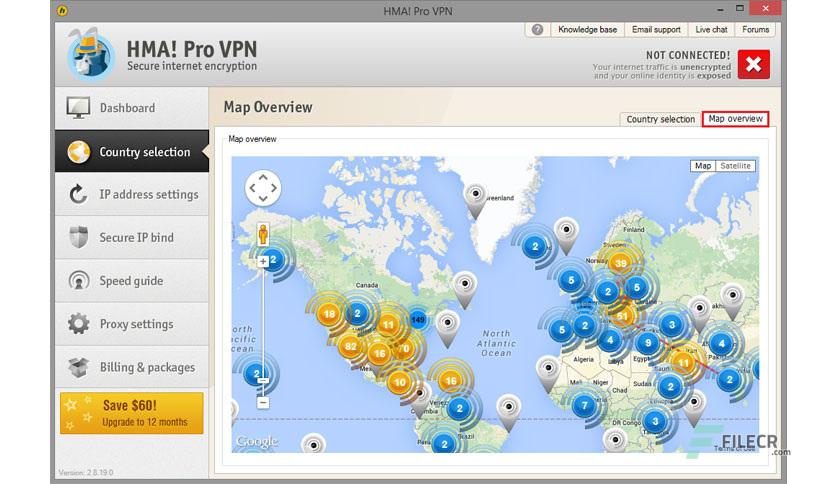Viewport: 836px width, 484px height.
Task: Open the Speed guide section
Action: 132,281
